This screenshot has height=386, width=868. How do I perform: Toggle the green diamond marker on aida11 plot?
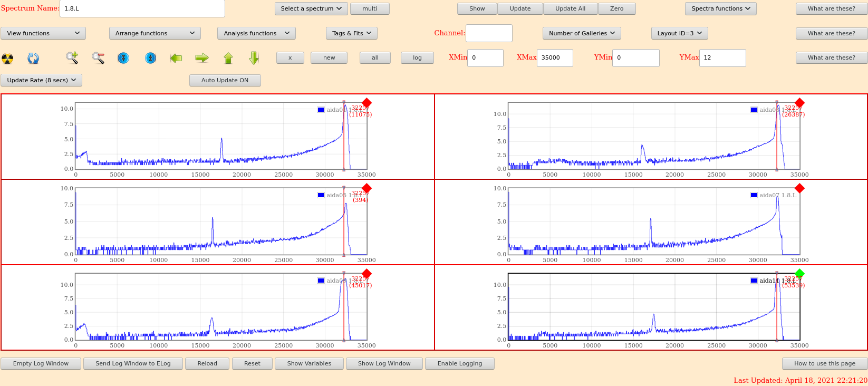799,273
